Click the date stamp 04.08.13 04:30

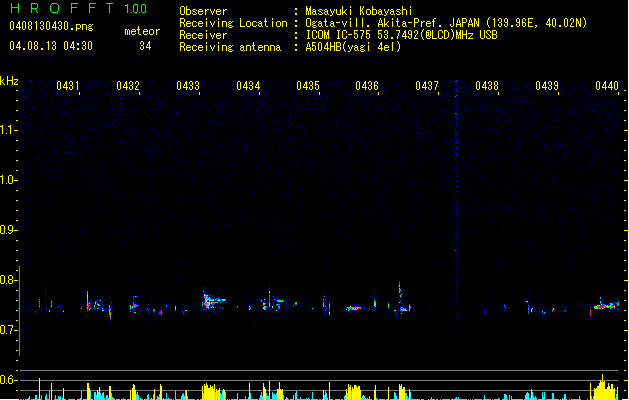(x=51, y=46)
